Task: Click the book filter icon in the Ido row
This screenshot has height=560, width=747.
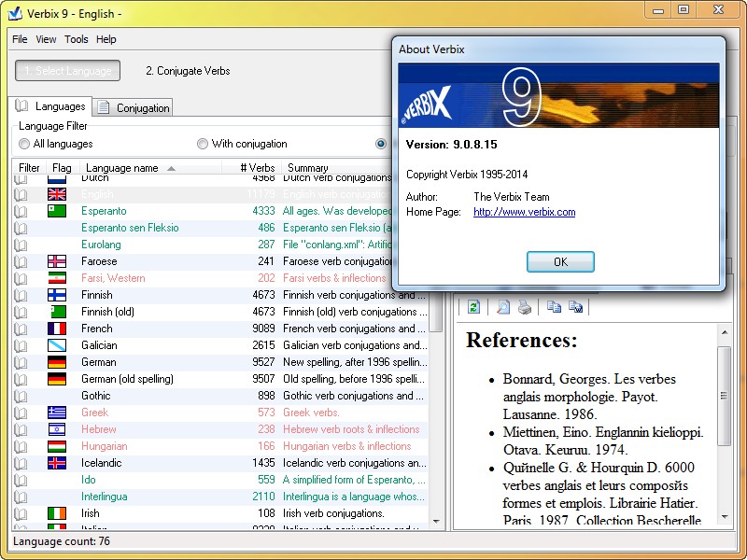Action: pos(21,480)
